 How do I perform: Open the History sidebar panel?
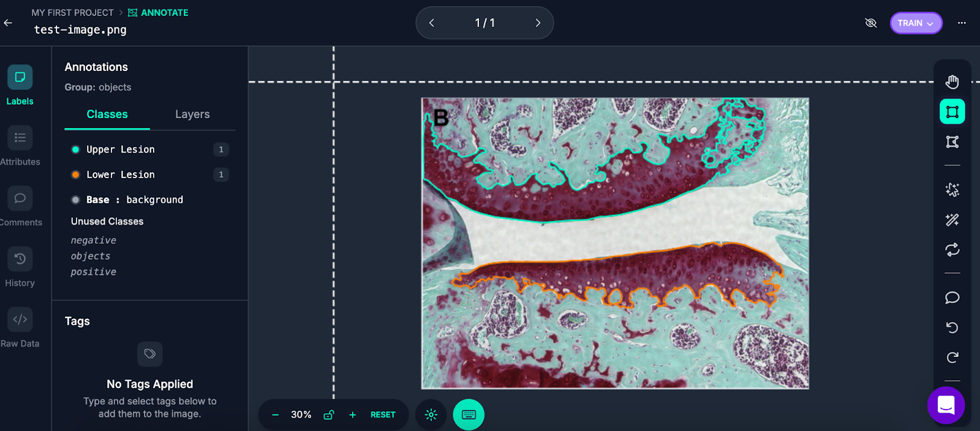pyautogui.click(x=20, y=267)
